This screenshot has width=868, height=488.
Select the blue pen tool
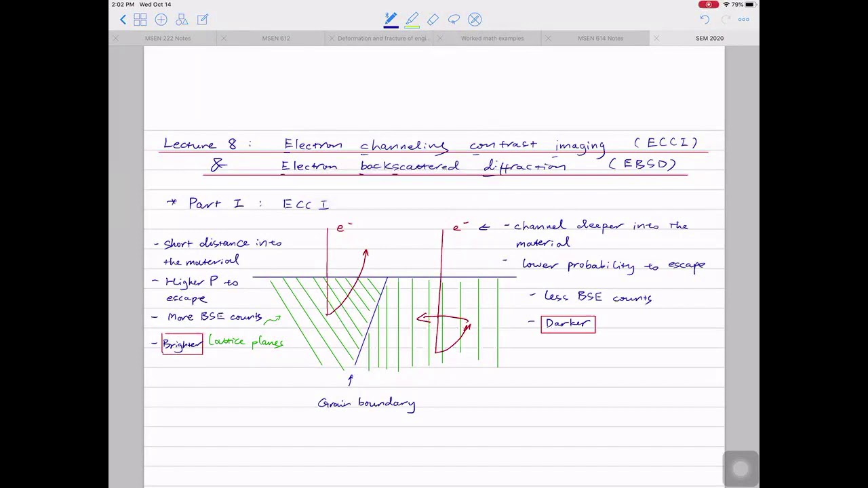(391, 20)
